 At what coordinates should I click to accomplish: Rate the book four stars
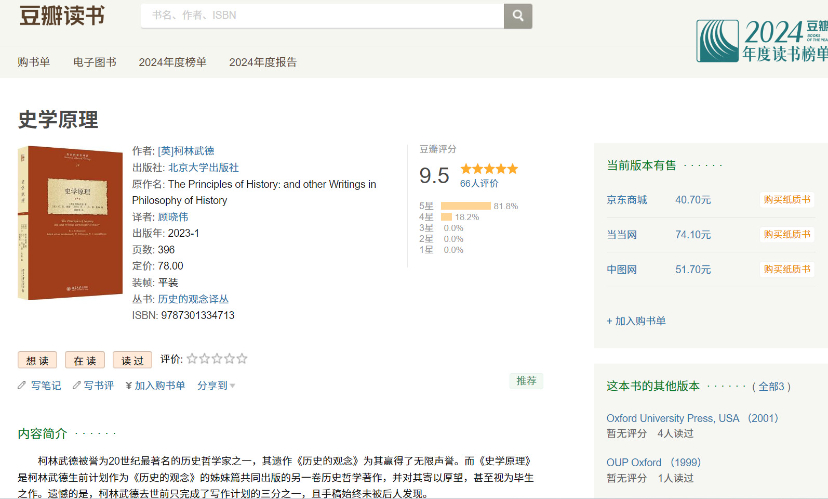229,359
